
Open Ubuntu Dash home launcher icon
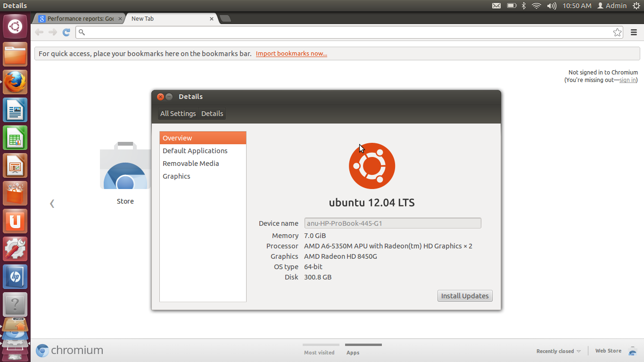coord(15,26)
